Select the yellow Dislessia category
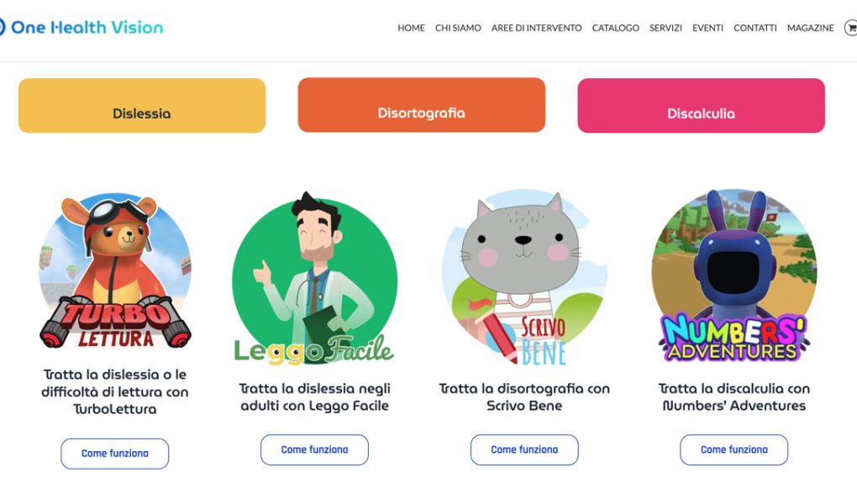This screenshot has height=504, width=857. tap(142, 106)
